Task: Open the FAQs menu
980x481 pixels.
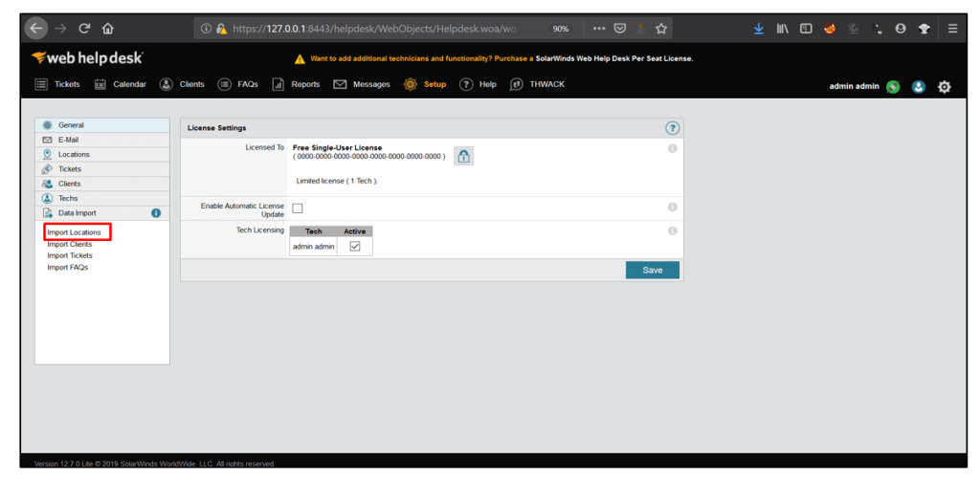Action: [x=238, y=84]
